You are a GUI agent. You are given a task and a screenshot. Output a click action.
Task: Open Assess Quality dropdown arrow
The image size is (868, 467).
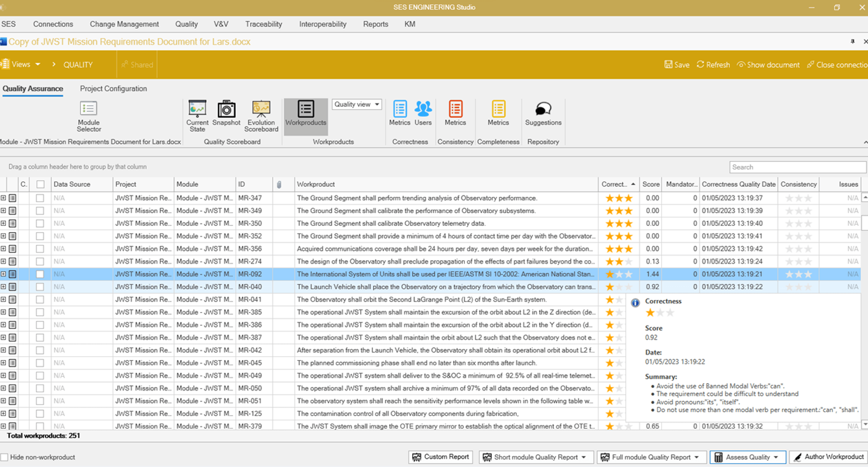[776, 457]
